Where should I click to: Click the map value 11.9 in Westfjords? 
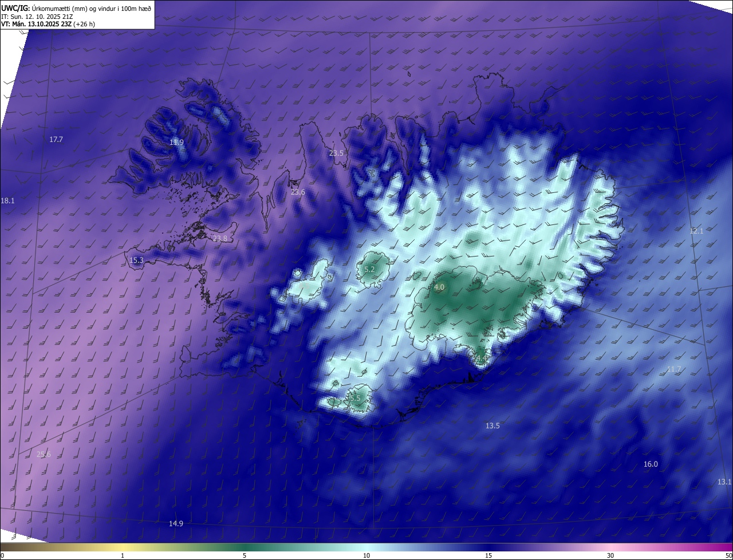coord(177,142)
